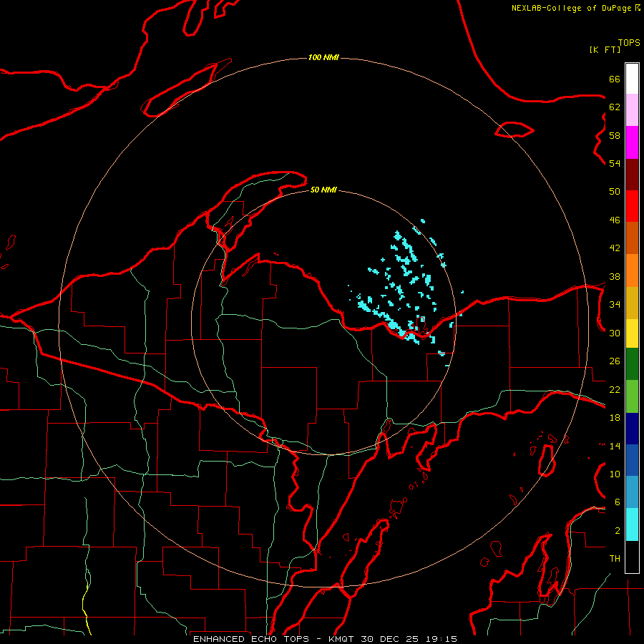644x644 pixels.
Task: Click the 66 legend value label
Action: 615,79
